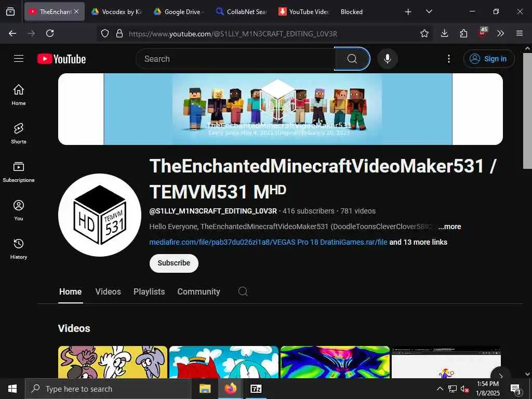This screenshot has width=532, height=399.
Task: Open YouTube settings three-dot menu
Action: (448, 59)
